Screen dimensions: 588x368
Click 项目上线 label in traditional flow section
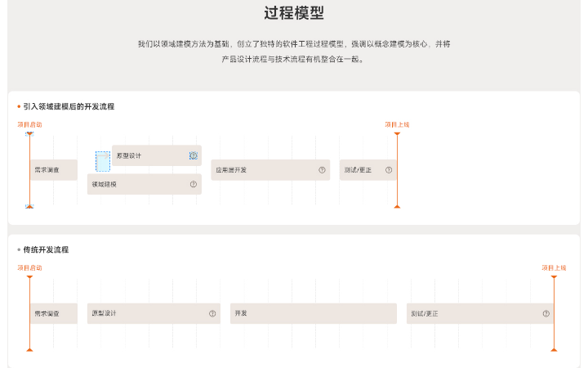(x=554, y=267)
